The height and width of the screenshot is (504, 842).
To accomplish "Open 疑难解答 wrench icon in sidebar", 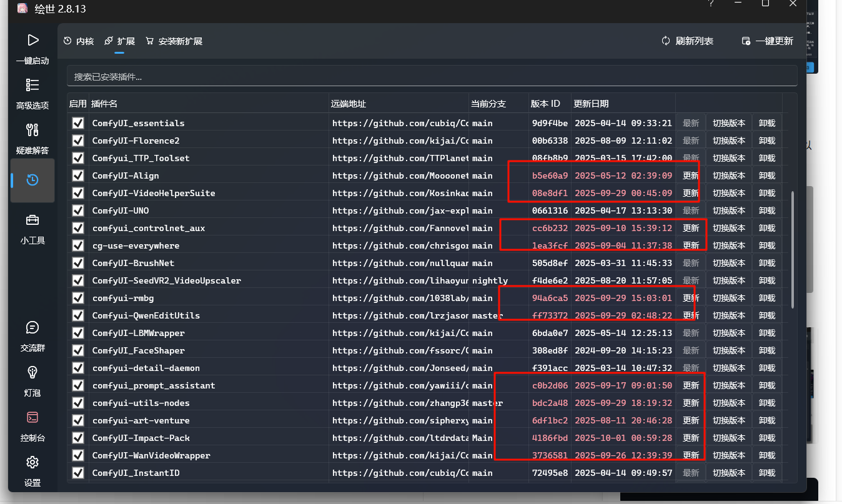I will (x=32, y=130).
